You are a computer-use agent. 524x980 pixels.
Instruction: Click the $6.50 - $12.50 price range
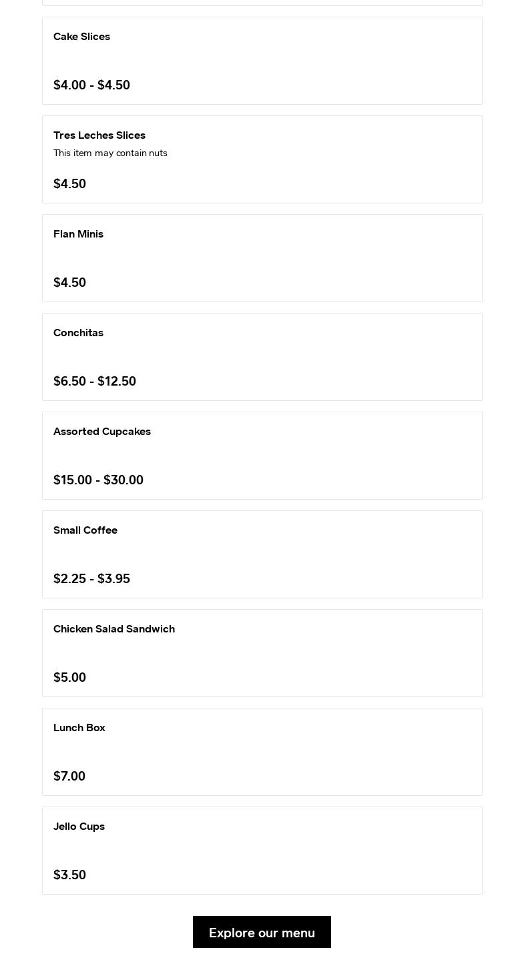point(95,381)
